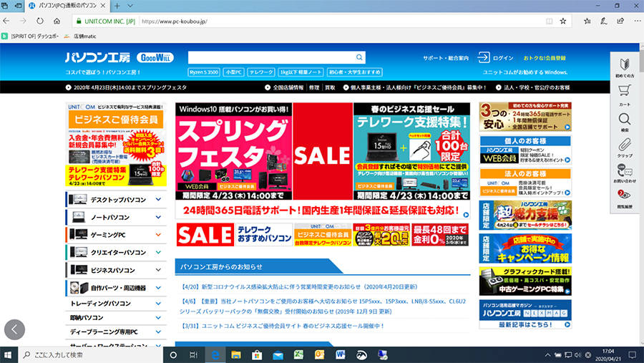
Task: Open Edge settings more menu
Action: pos(637,21)
